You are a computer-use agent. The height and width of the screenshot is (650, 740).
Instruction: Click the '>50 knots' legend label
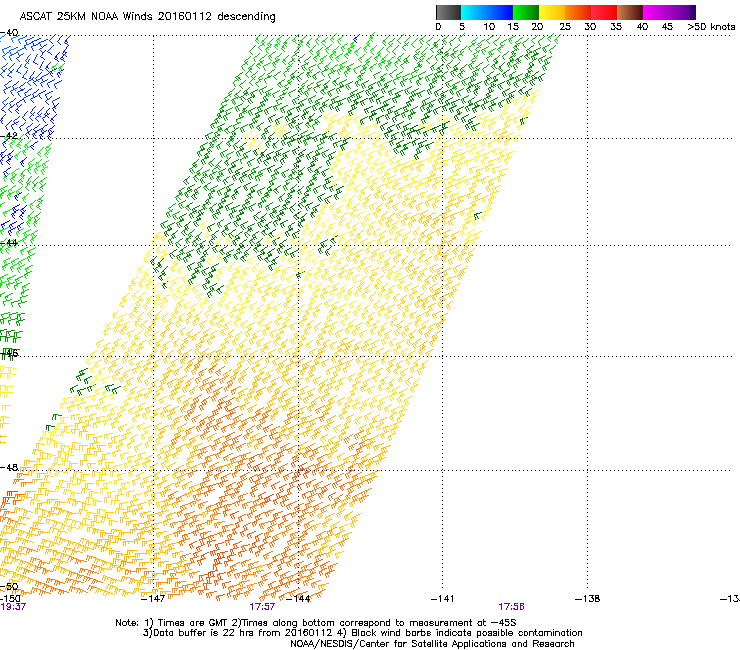(711, 27)
